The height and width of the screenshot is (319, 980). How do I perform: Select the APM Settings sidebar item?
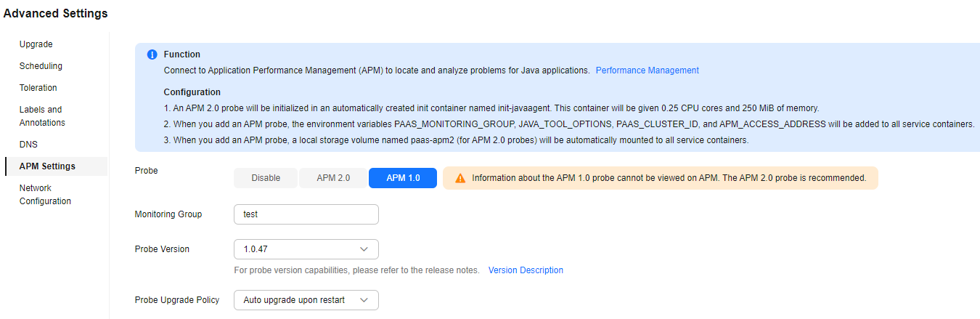coord(47,166)
